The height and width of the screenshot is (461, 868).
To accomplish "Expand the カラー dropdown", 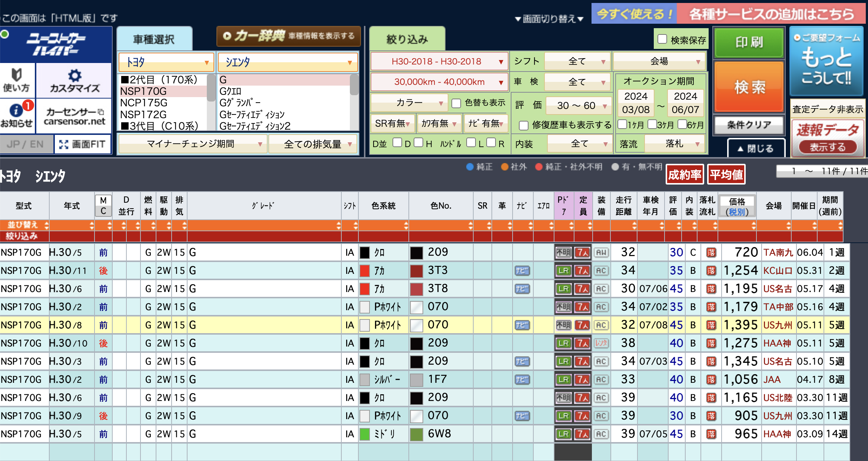I will [x=409, y=103].
